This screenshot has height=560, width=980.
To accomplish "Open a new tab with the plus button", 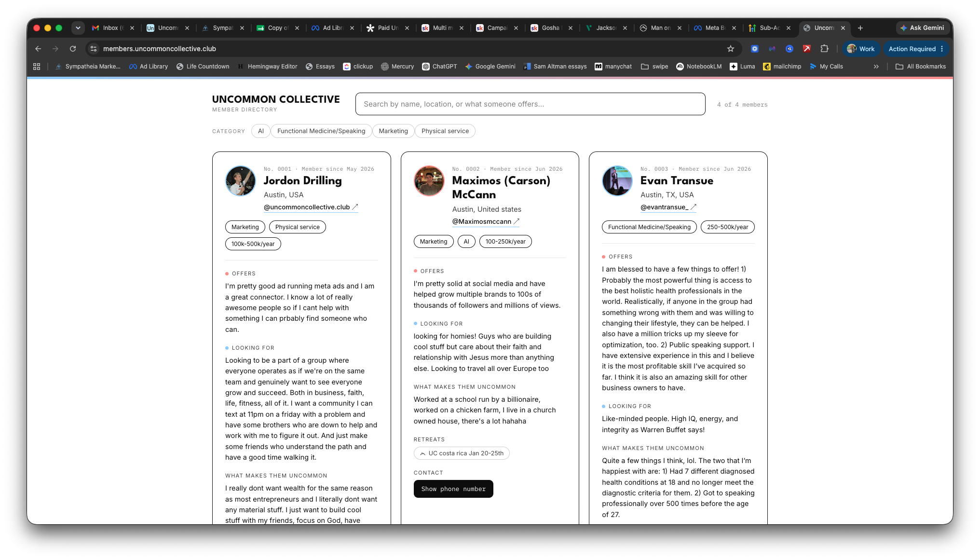I will 860,28.
